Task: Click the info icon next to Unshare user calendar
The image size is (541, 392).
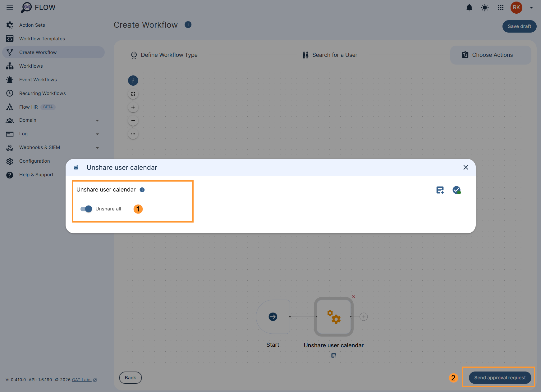Action: [x=142, y=190]
